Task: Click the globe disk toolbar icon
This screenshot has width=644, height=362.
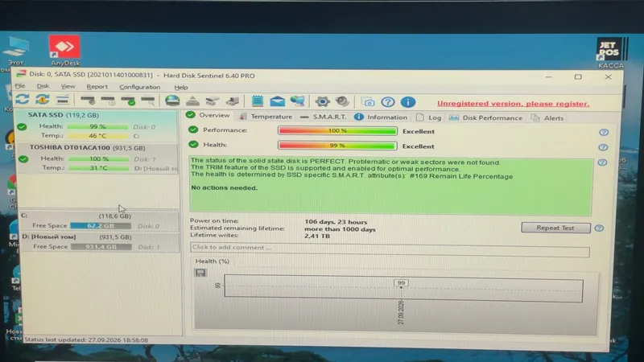Action: (x=172, y=101)
